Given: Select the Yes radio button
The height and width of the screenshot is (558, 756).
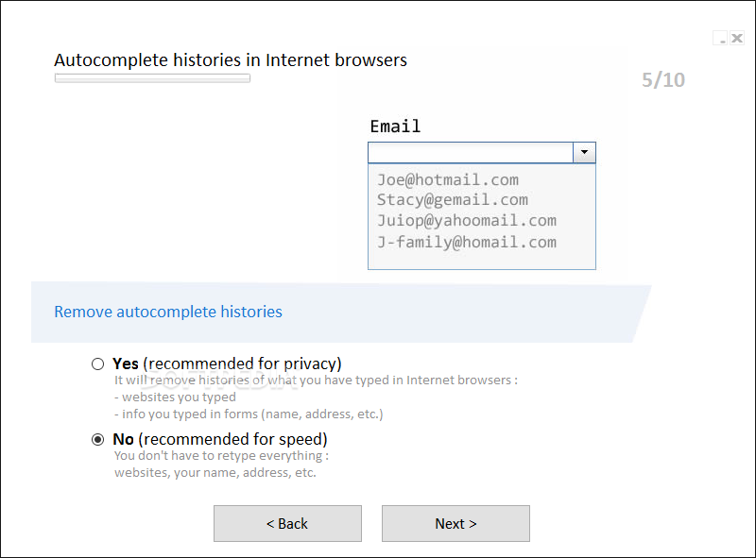Looking at the screenshot, I should (98, 364).
